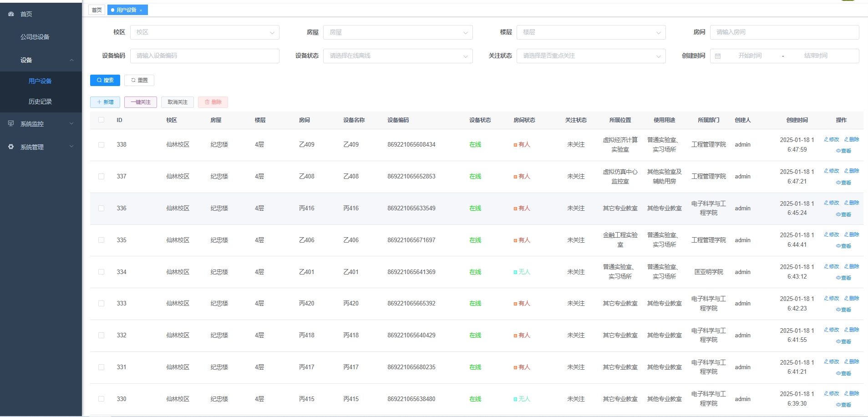Edit row 332 with 修改 link
This screenshot has width=868, height=417.
coord(832,330)
